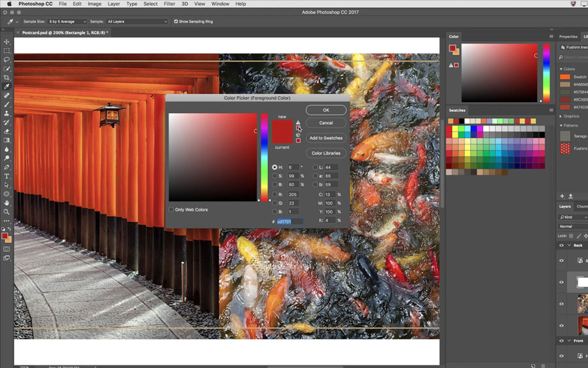Select the Eraser tool

(7, 131)
